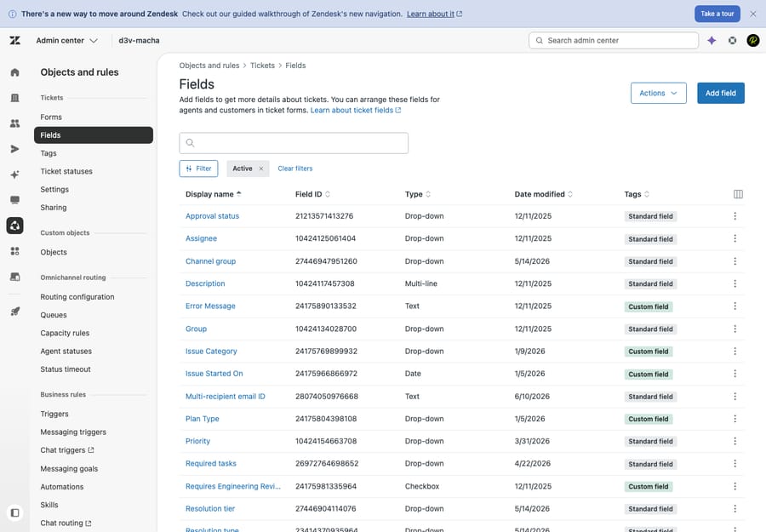
Task: Click the Take a tour button
Action: pyautogui.click(x=717, y=14)
